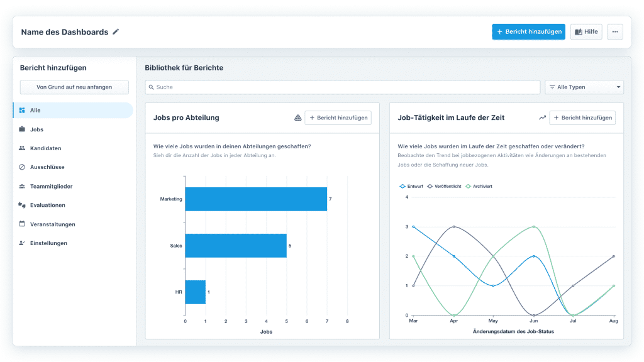Screen dimensions: 644x362
Task: Click the pencil icon beside dashboard name
Action: click(x=116, y=32)
